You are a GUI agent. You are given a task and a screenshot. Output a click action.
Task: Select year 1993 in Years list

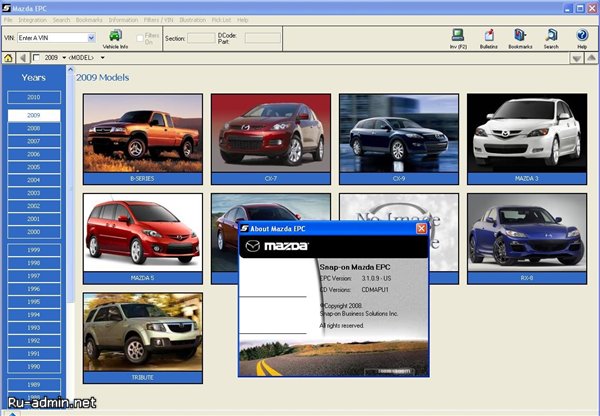point(34,328)
